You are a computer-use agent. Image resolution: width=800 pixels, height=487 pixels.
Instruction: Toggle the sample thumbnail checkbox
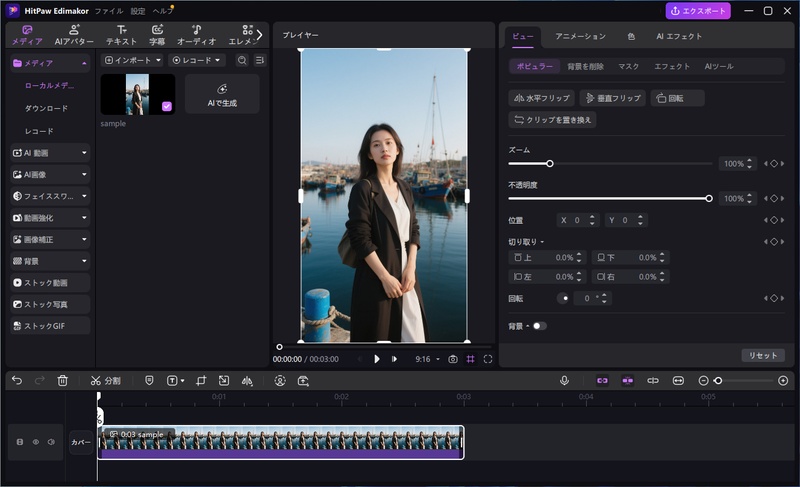click(x=167, y=106)
